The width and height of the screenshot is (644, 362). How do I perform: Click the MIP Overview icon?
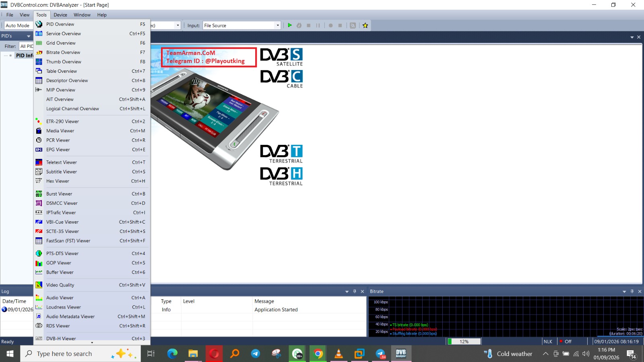39,90
